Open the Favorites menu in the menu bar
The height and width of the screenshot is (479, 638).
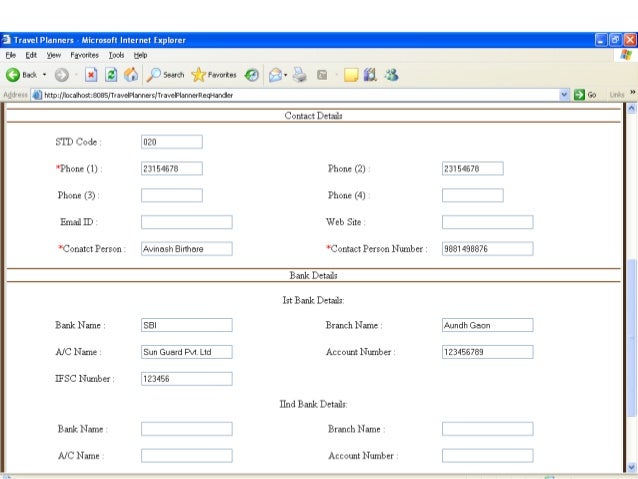click(x=84, y=54)
